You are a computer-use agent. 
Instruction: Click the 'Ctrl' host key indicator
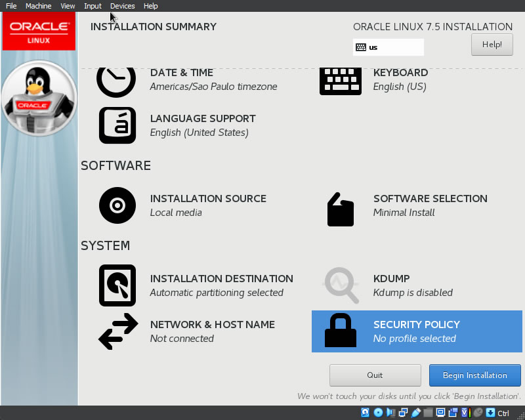[x=503, y=413]
